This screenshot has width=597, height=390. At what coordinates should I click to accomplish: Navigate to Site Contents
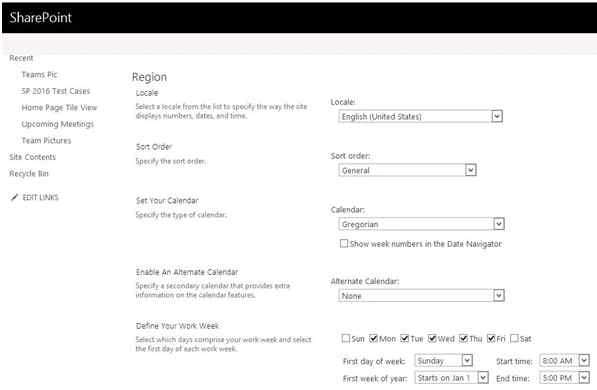32,157
